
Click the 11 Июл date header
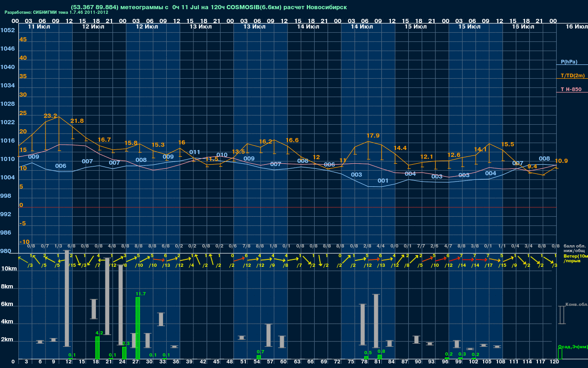tap(39, 27)
